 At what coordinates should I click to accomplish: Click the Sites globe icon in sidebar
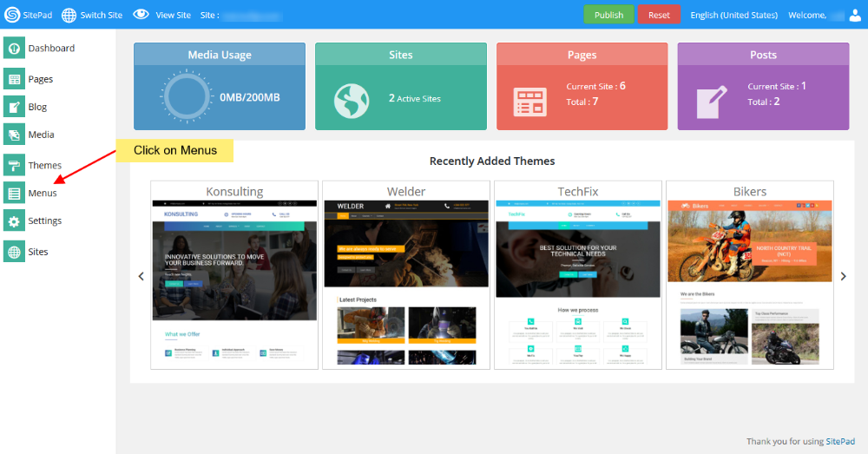14,252
